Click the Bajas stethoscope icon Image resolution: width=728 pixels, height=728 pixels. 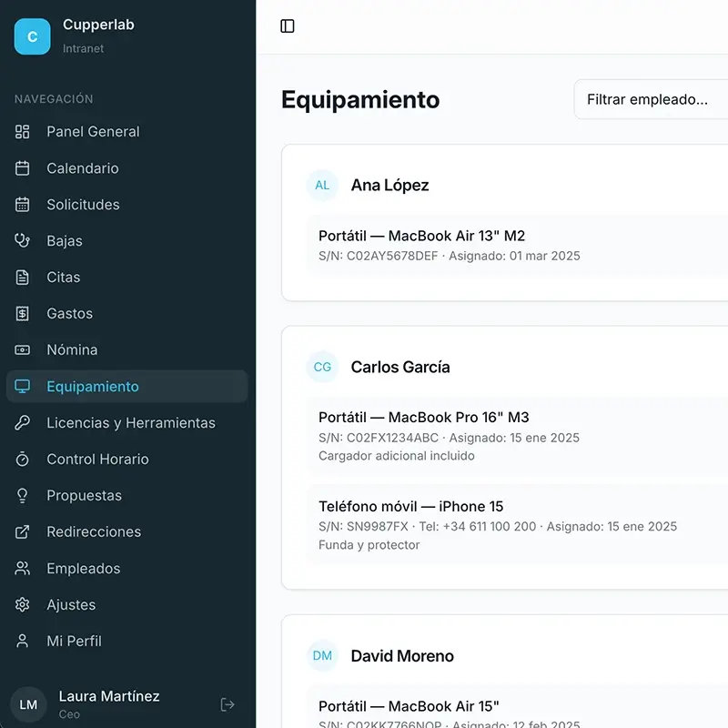pyautogui.click(x=22, y=240)
